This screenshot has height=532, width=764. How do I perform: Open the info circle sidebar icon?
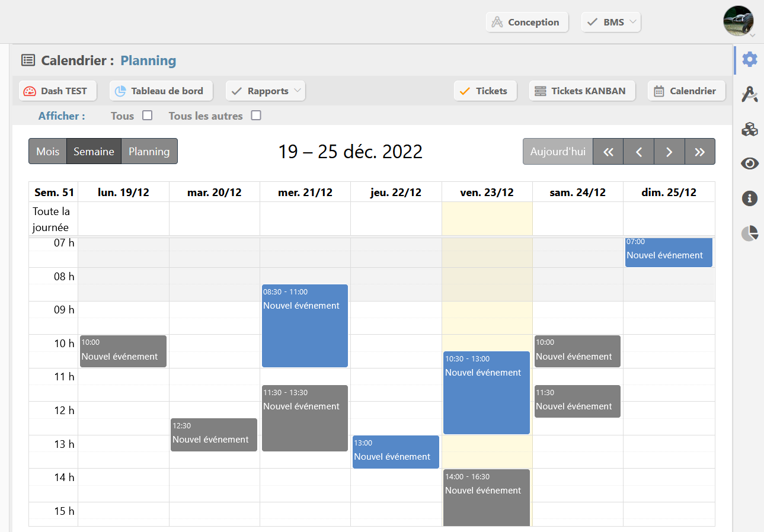750,198
